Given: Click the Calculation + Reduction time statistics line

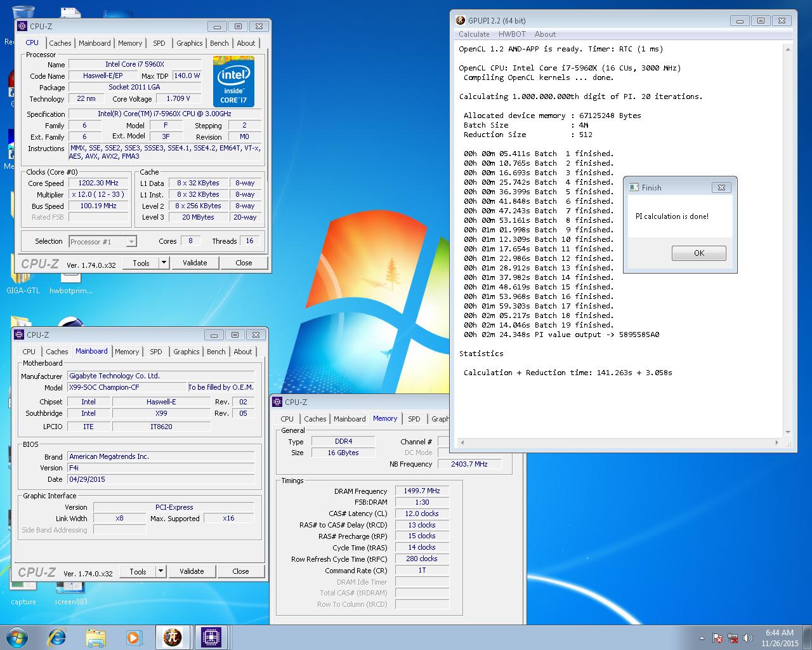Looking at the screenshot, I should click(568, 373).
